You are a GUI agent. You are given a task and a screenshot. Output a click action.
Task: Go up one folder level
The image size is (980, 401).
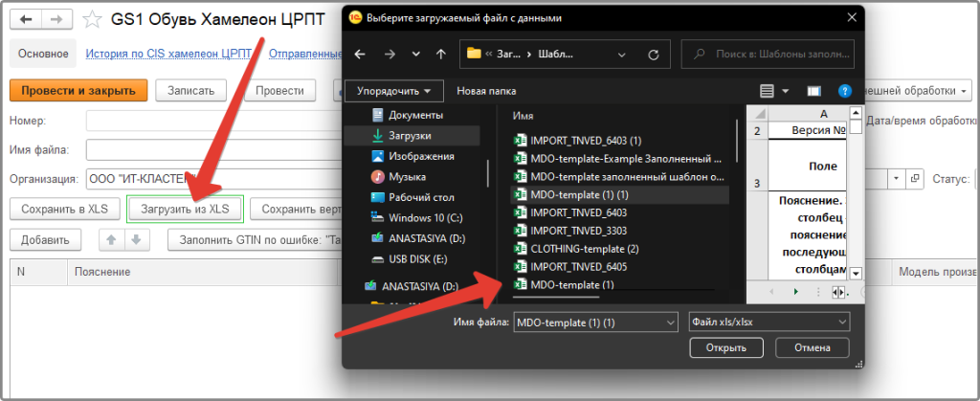pyautogui.click(x=440, y=55)
